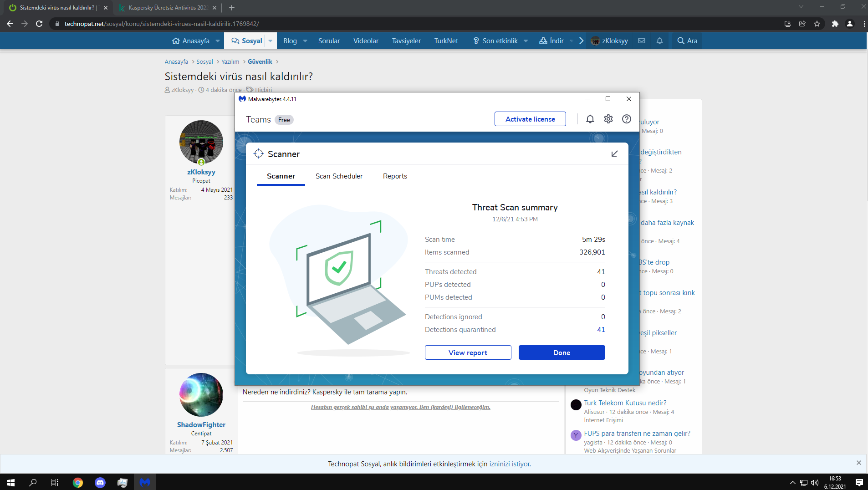
Task: Click izninizi istiyor notification link
Action: [x=510, y=464]
